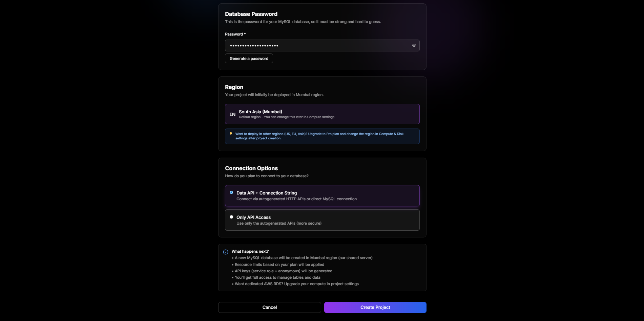Image resolution: width=644 pixels, height=321 pixels.
Task: Click the Database Password heading
Action: point(251,14)
